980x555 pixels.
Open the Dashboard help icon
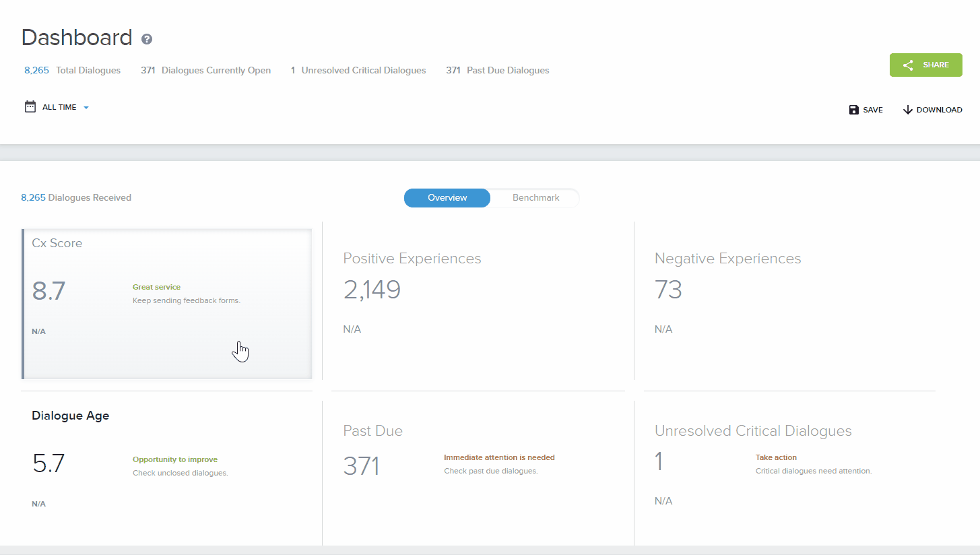[146, 39]
